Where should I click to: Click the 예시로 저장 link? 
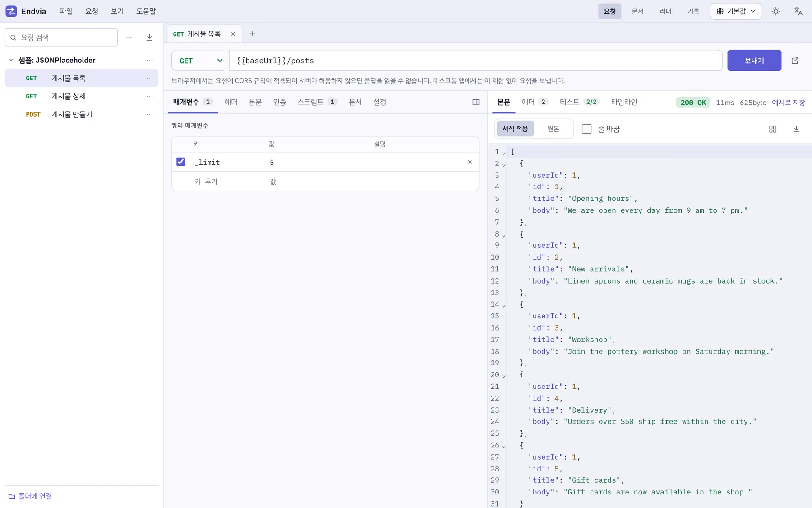pos(788,103)
